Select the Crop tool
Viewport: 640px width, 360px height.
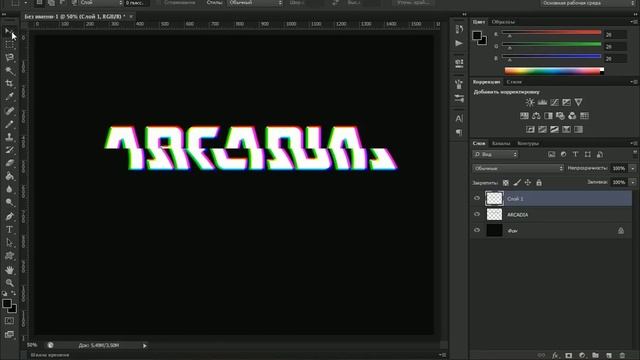pos(9,84)
